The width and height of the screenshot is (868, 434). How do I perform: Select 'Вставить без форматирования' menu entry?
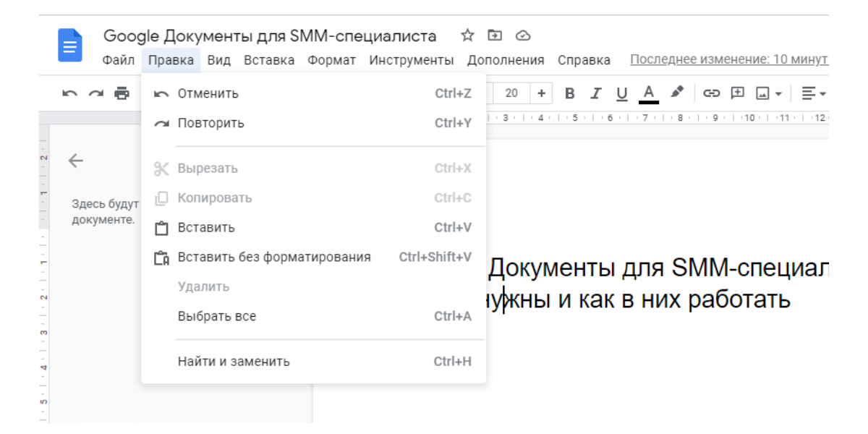tap(274, 257)
